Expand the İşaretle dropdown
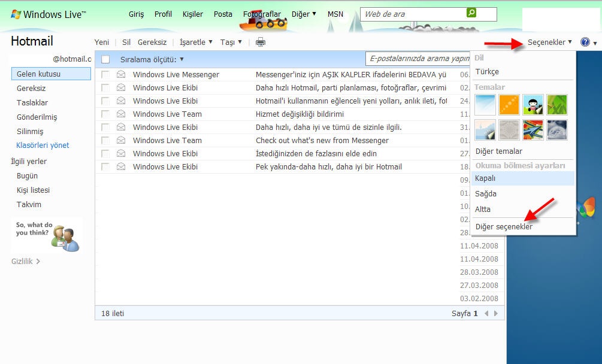Viewport: 602px width, 364px height. point(196,42)
